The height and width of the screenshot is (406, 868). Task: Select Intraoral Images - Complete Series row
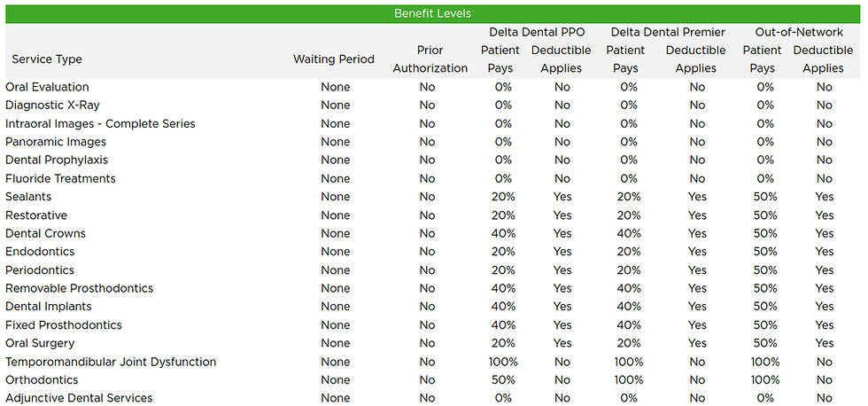[x=100, y=123]
